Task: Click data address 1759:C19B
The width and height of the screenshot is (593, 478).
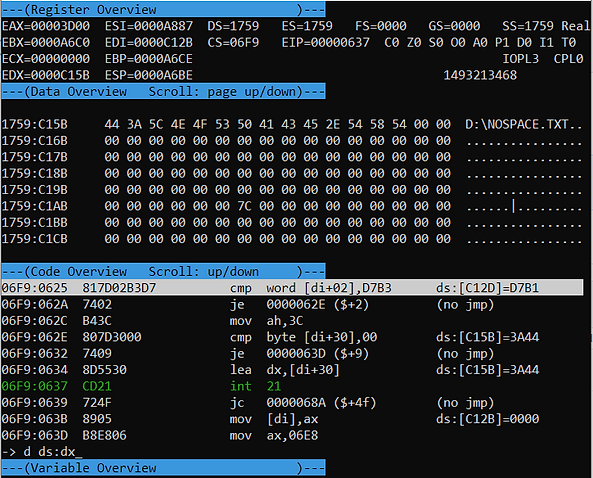Action: click(34, 189)
